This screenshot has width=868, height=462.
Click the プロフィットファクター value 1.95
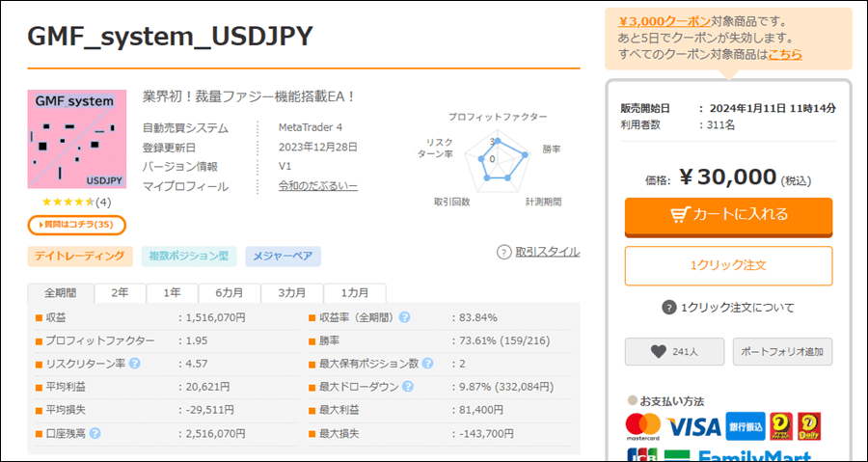click(197, 340)
